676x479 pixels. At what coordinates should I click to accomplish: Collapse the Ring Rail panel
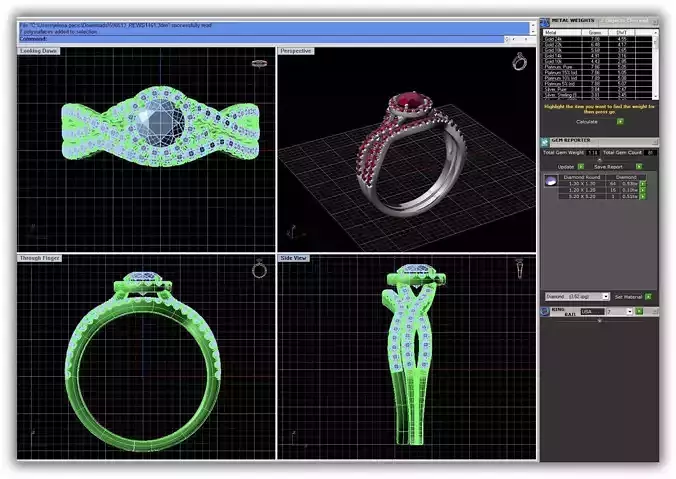[x=654, y=311]
